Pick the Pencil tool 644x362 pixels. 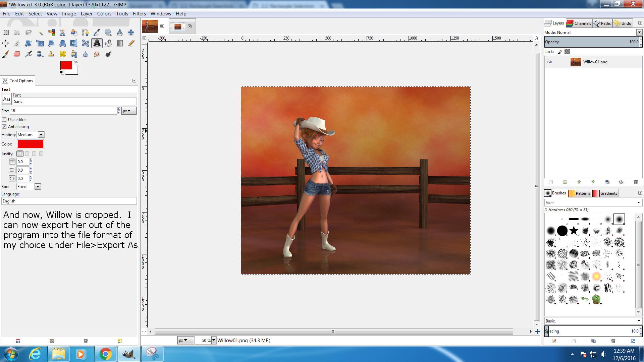click(131, 43)
